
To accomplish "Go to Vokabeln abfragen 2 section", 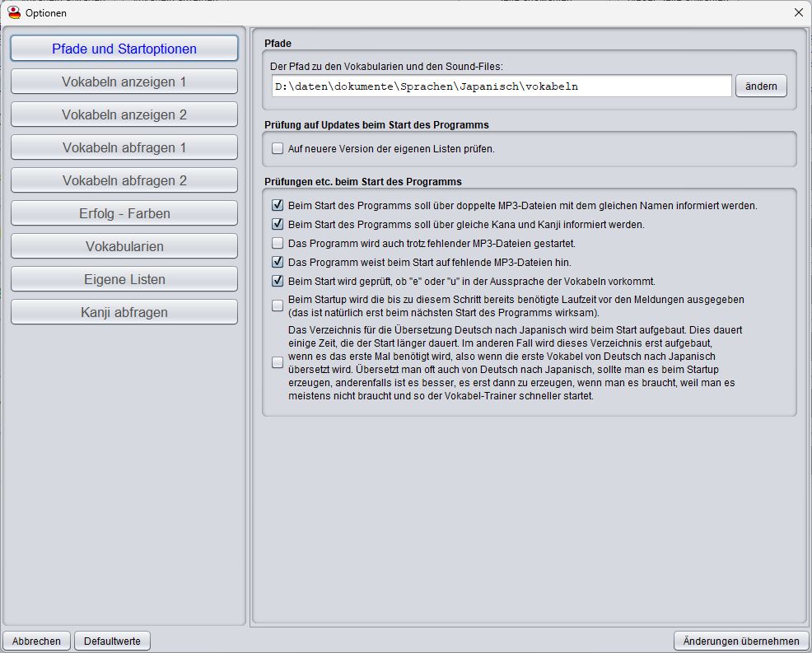I will [124, 180].
